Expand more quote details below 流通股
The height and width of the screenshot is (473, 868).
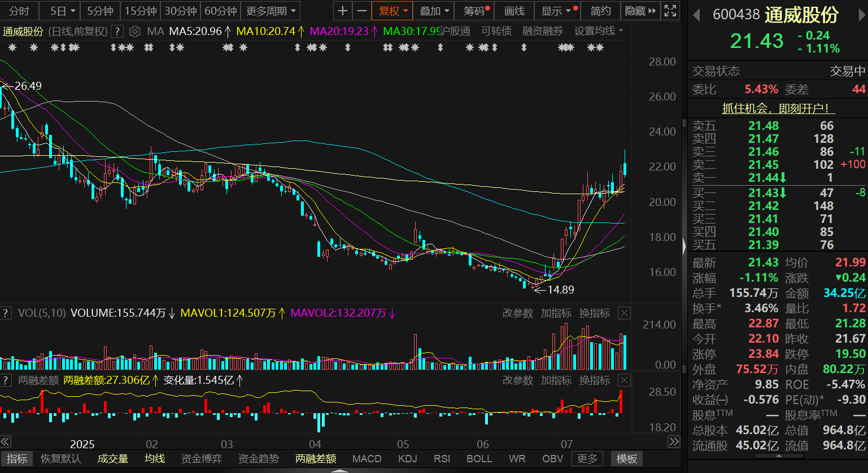tap(778, 455)
